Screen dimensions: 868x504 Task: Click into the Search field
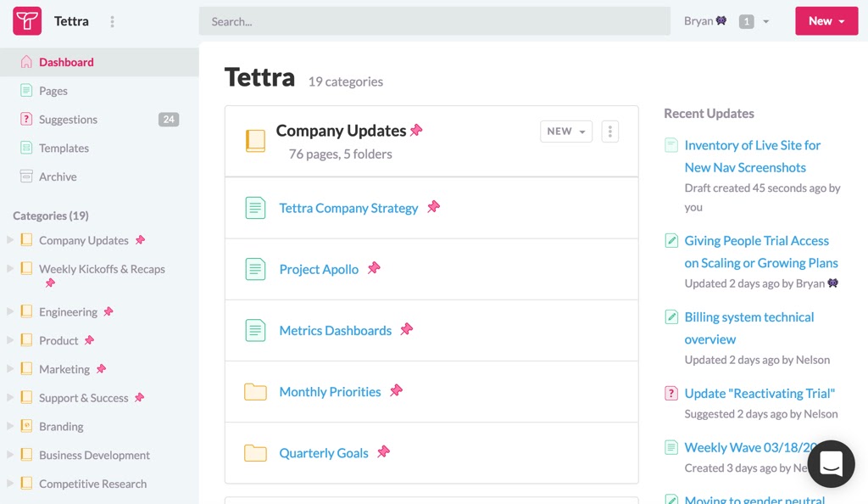pyautogui.click(x=434, y=21)
